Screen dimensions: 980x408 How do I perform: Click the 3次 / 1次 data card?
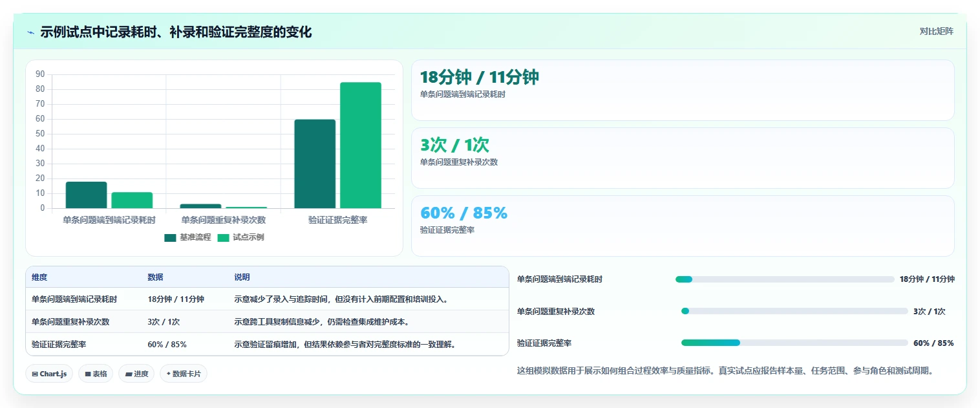tap(683, 158)
